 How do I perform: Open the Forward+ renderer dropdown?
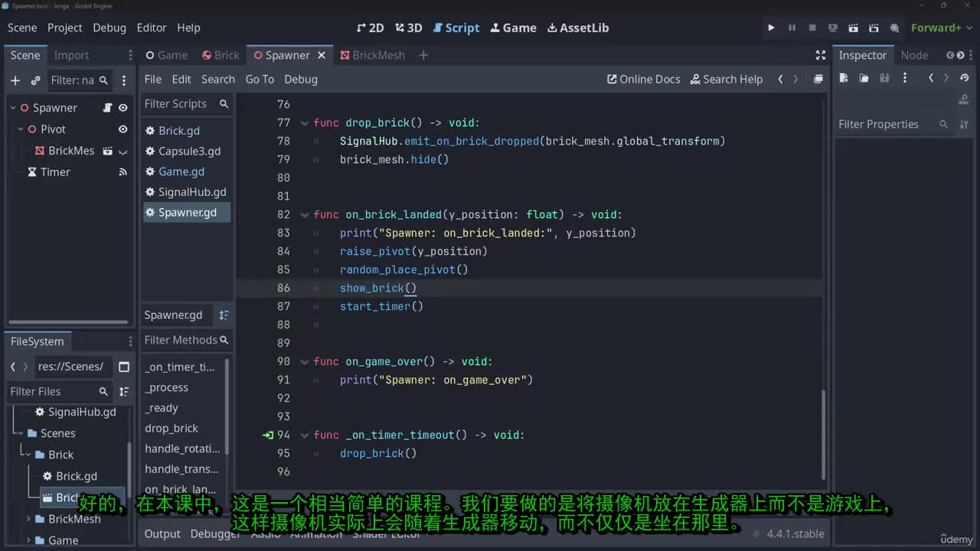(x=941, y=28)
